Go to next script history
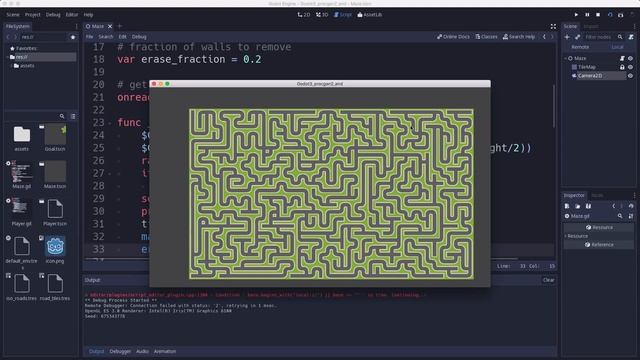The width and height of the screenshot is (640, 360). click(x=552, y=37)
